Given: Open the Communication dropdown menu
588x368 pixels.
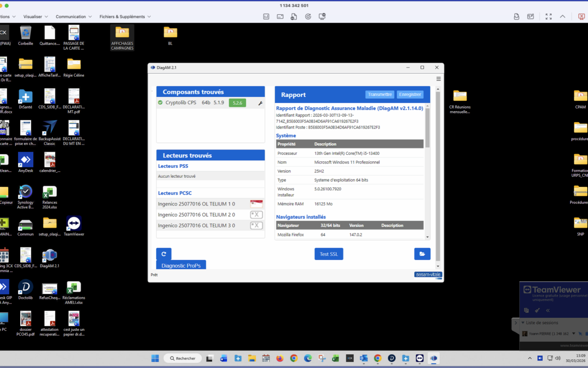Looking at the screenshot, I should [73, 17].
